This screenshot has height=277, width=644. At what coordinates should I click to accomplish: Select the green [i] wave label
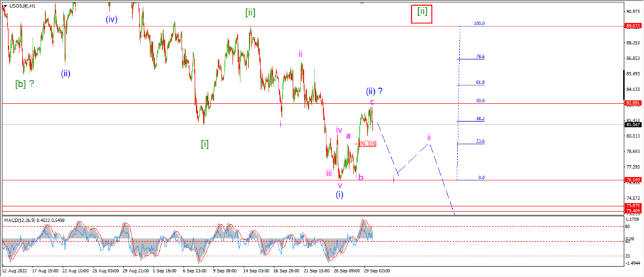pos(204,144)
